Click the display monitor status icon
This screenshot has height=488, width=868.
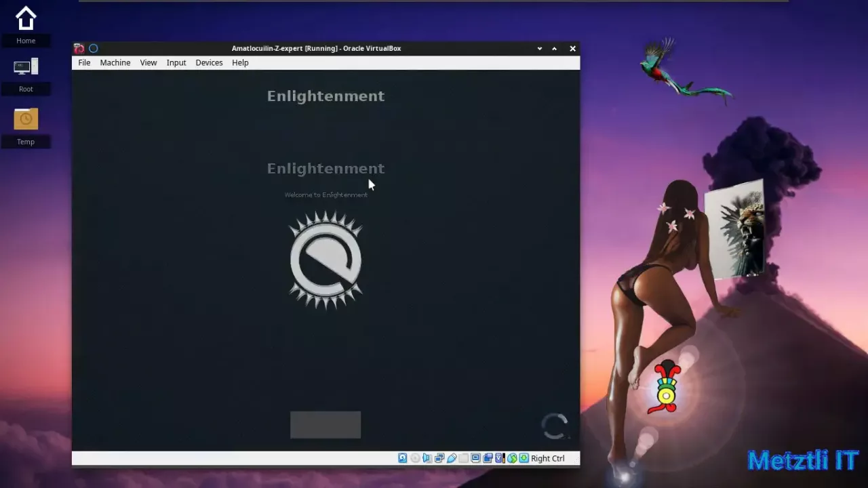[475, 458]
